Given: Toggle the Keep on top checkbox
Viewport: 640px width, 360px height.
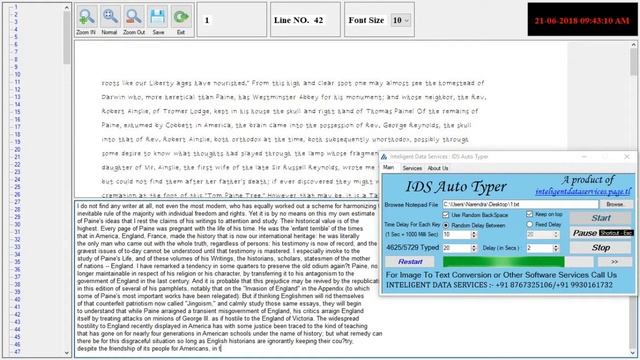Looking at the screenshot, I should [529, 214].
